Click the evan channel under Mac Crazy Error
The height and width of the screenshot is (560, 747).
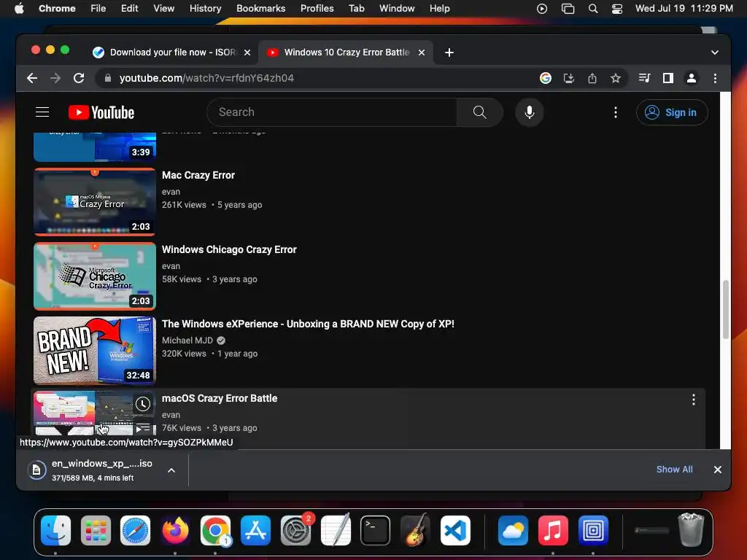pyautogui.click(x=171, y=192)
